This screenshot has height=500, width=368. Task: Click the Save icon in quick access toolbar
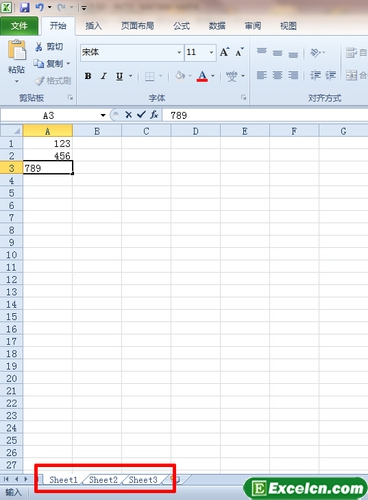25,7
